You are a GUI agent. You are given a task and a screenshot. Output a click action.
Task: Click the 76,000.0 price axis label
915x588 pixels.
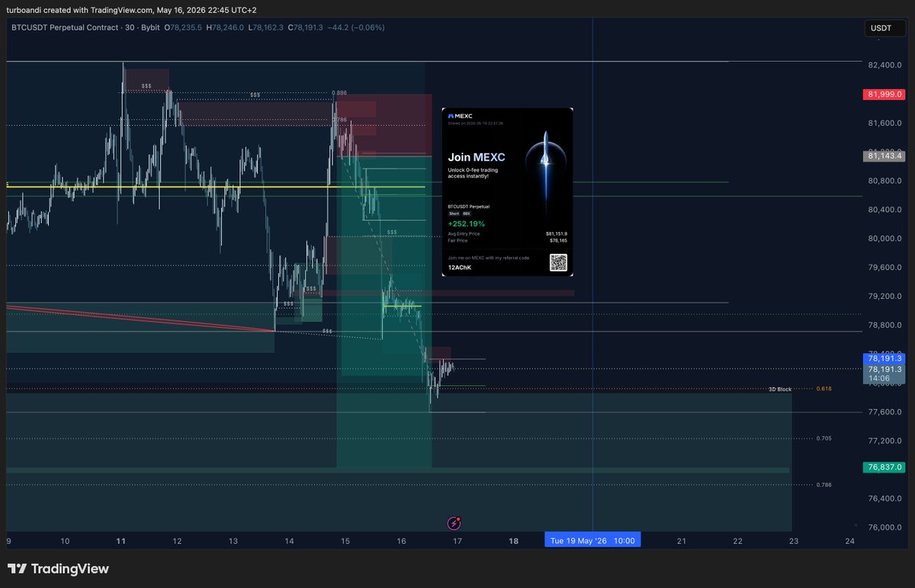click(x=884, y=527)
